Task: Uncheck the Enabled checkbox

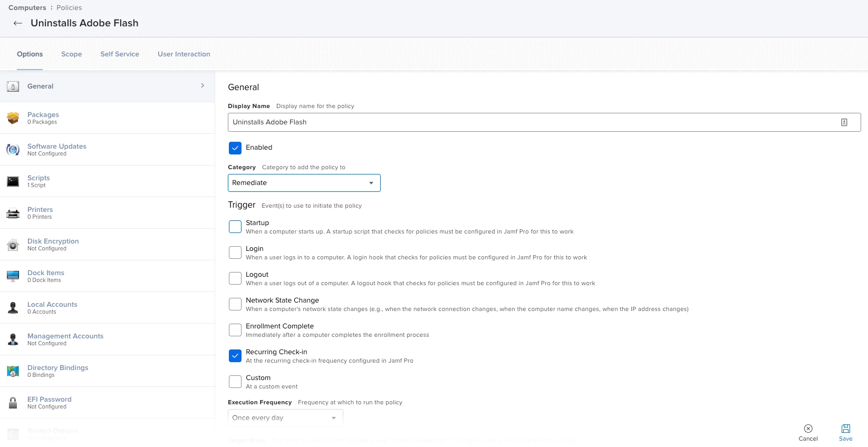Action: click(x=235, y=148)
